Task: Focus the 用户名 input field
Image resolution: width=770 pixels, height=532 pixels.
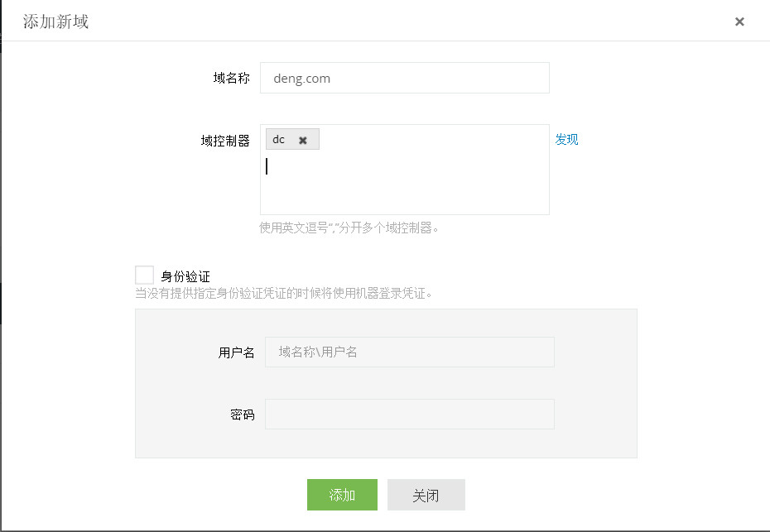Action: 409,352
